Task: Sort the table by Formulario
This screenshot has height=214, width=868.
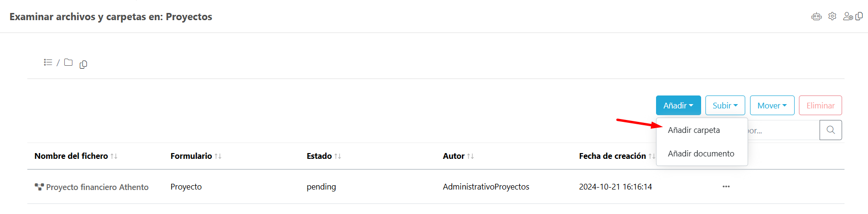Action: coord(218,156)
